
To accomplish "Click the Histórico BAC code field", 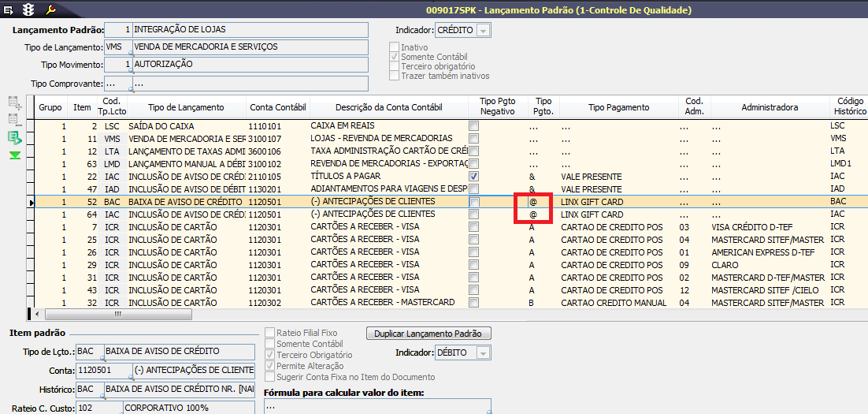I will pos(90,389).
